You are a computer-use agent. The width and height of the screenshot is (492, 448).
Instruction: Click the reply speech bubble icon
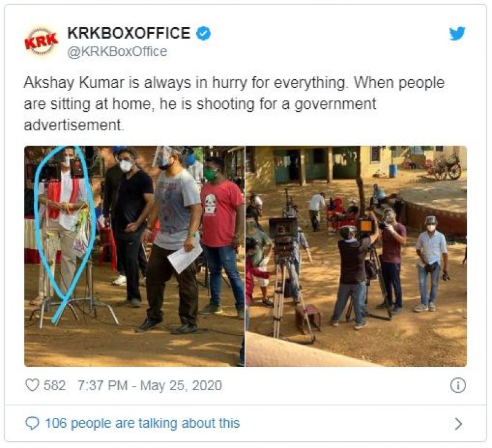32,423
